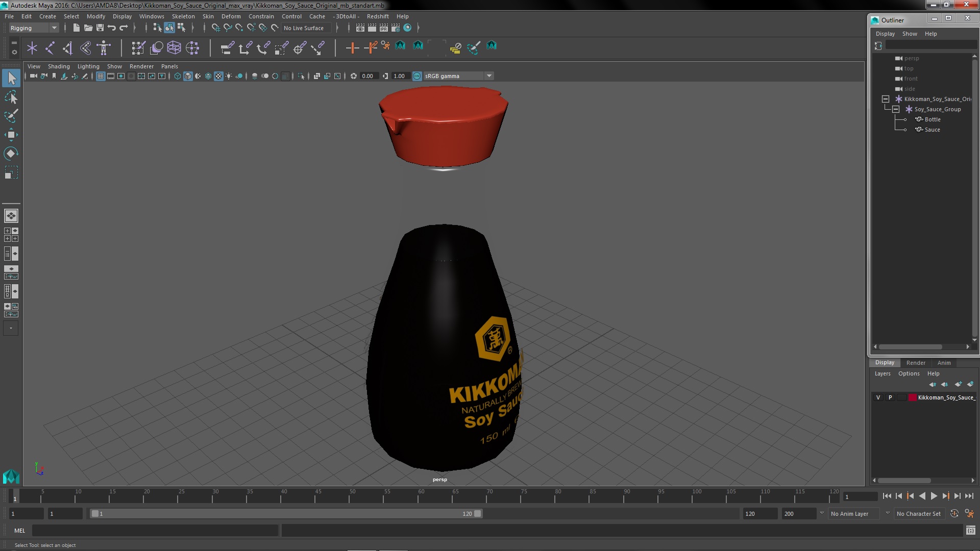Toggle color management sRGB button
Image resolution: width=980 pixels, height=551 pixels.
[417, 76]
